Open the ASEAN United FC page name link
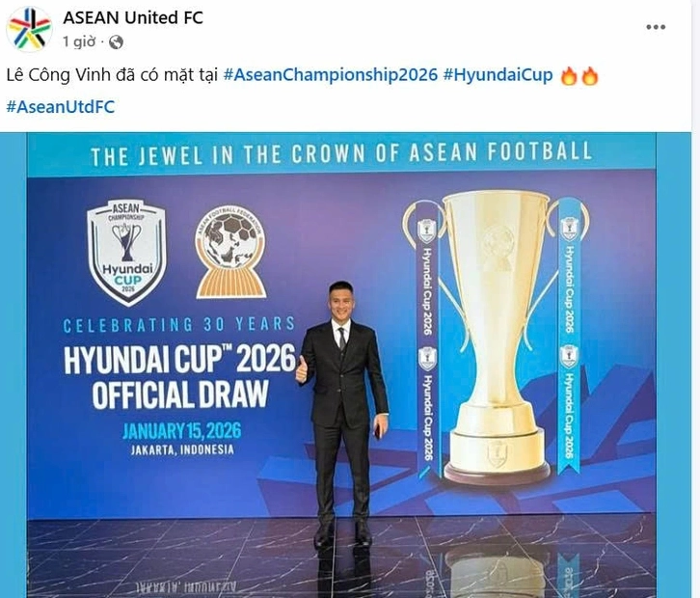Image resolution: width=700 pixels, height=598 pixels. (133, 18)
